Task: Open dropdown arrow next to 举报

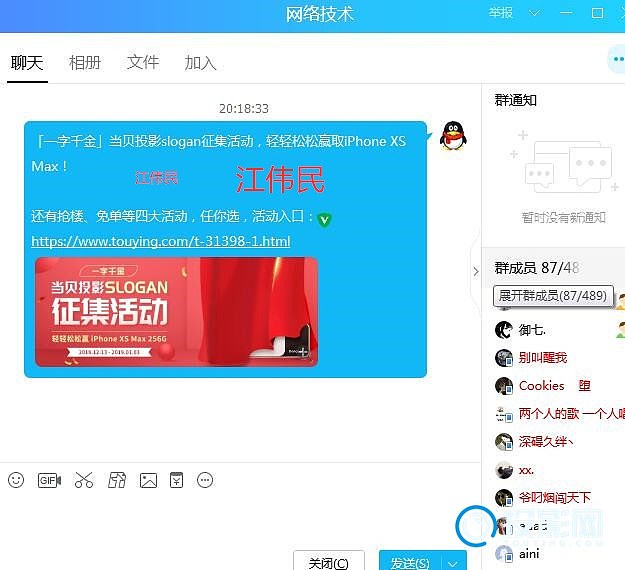Action: (x=534, y=13)
